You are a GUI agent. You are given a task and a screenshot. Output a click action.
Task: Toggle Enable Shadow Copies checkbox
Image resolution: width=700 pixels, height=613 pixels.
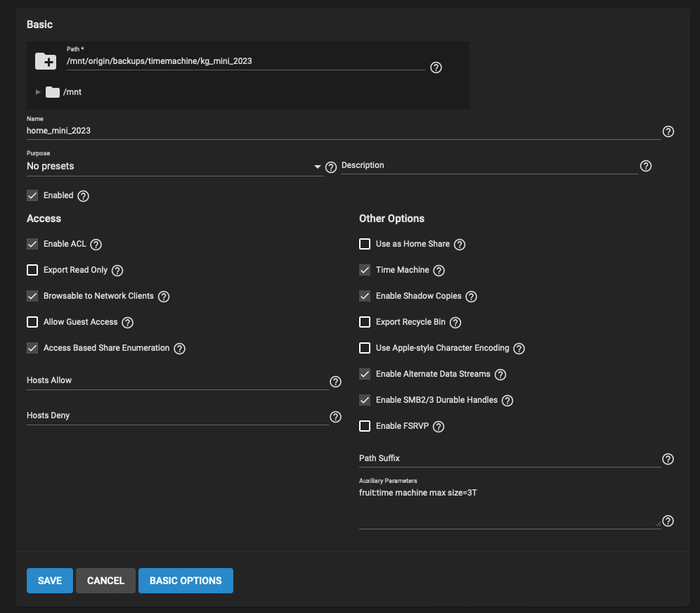tap(365, 295)
